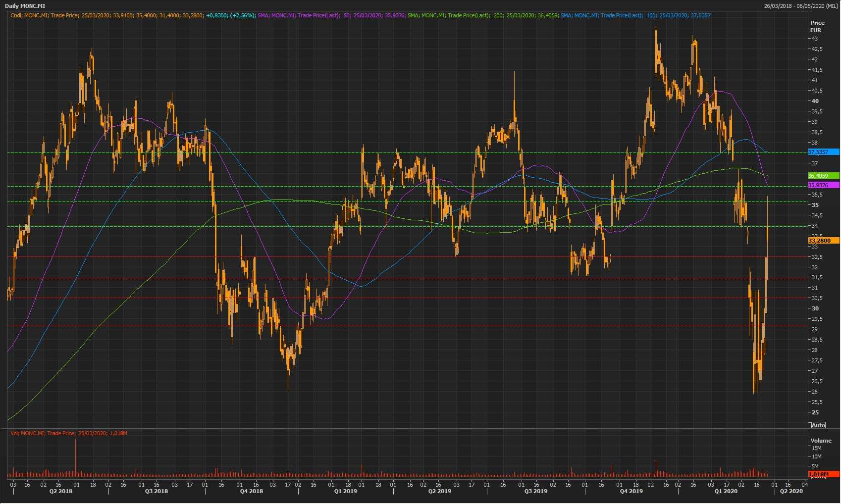Click the blue 37,5357 price tag
This screenshot has height=504, width=841.
[823, 152]
